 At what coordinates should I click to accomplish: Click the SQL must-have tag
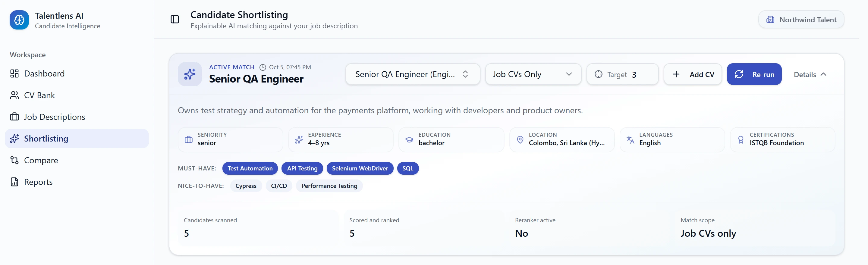tap(408, 168)
